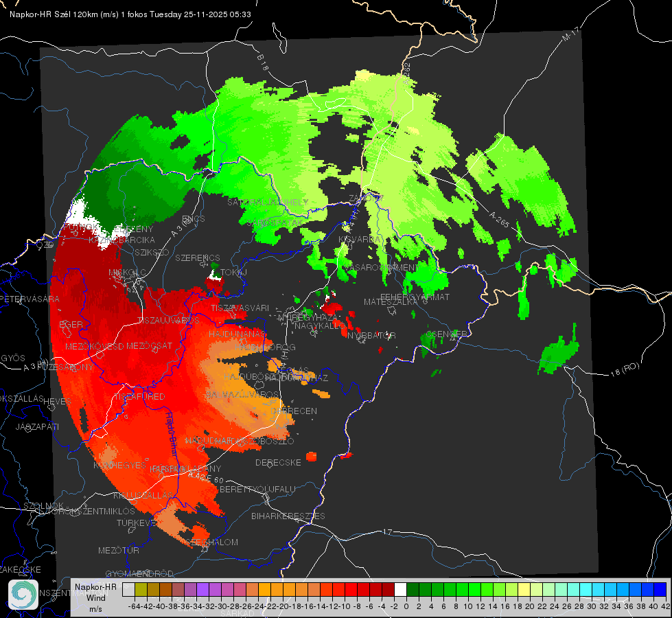Click the radar title text with timestamp 05:33
The height and width of the screenshot is (618, 672).
(x=130, y=14)
